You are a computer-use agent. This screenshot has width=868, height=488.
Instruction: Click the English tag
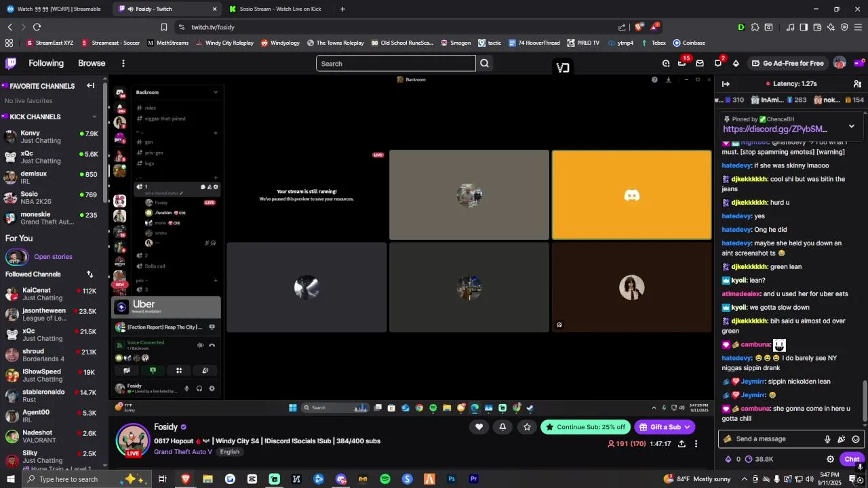point(229,452)
